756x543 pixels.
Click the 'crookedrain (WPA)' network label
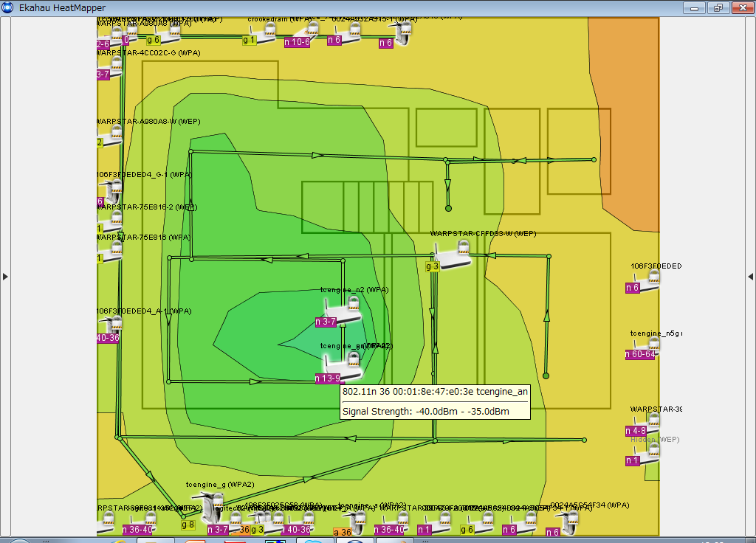(280, 19)
